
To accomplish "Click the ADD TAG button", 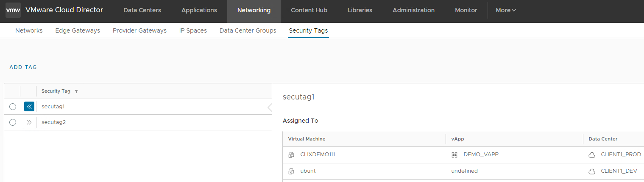I will click(x=23, y=67).
